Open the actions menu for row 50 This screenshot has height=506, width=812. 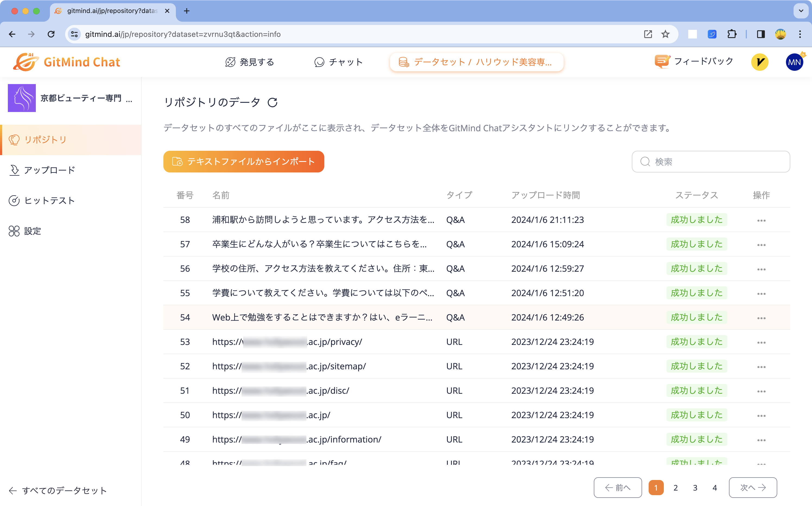click(761, 415)
